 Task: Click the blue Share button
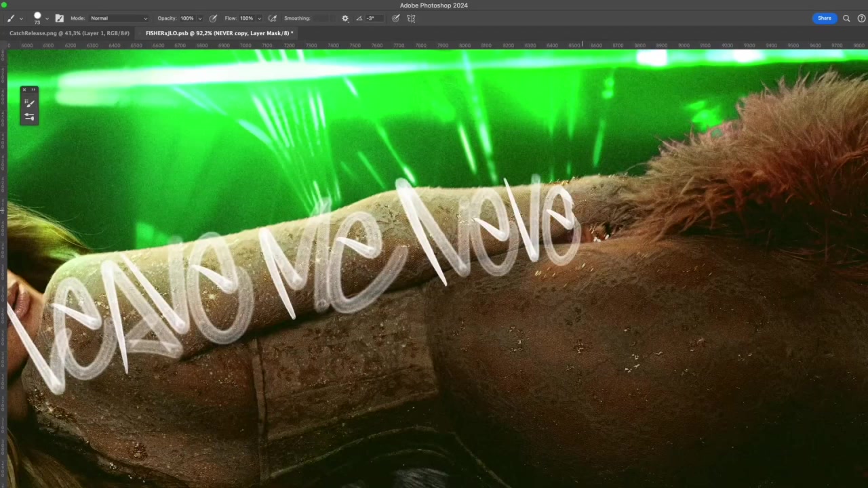coord(825,18)
